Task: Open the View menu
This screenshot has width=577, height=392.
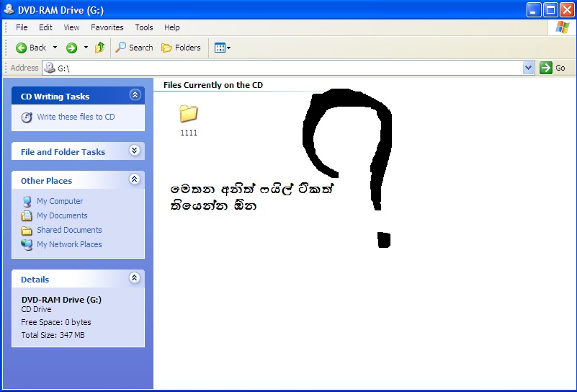Action: (x=71, y=27)
